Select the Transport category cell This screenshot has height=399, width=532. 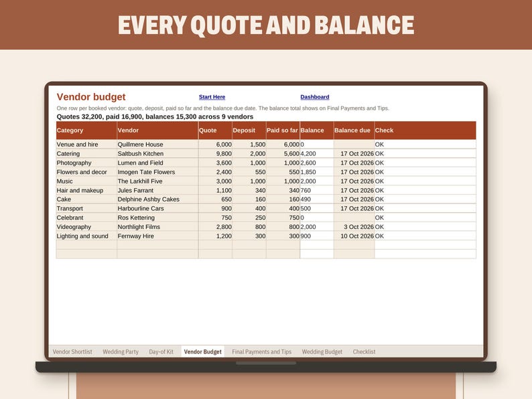point(86,208)
